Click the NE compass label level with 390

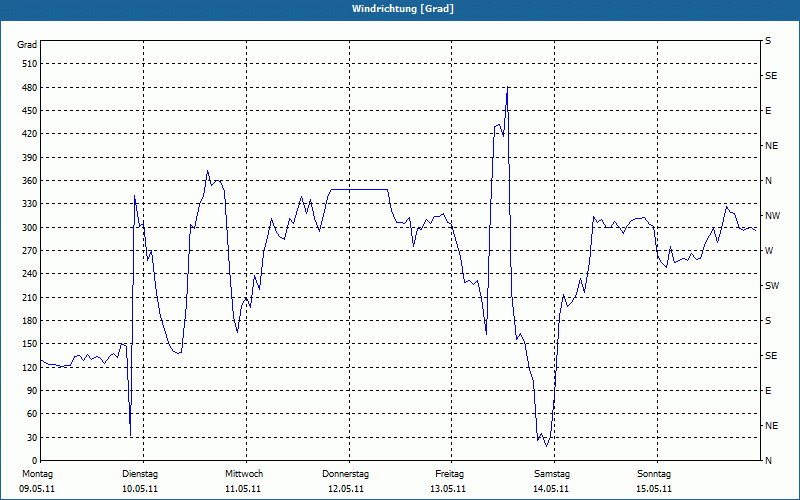pyautogui.click(x=771, y=146)
